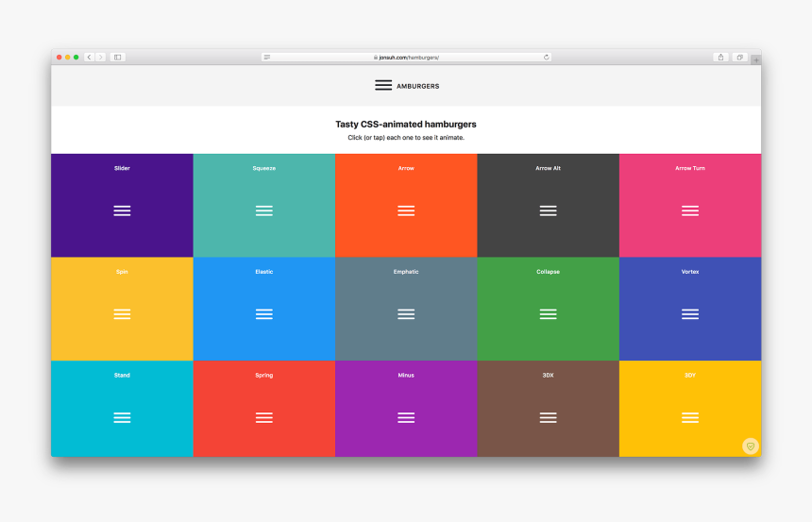Click the Stand hamburger icon
812x522 pixels.
point(122,418)
